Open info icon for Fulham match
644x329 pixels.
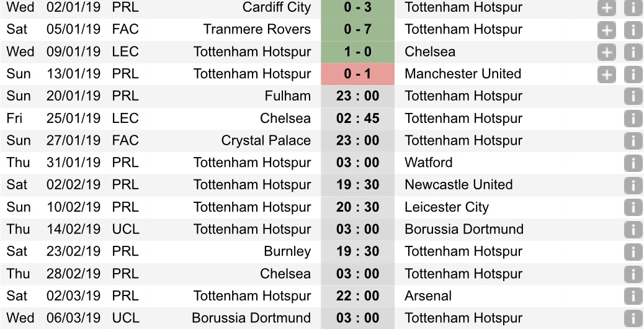632,96
